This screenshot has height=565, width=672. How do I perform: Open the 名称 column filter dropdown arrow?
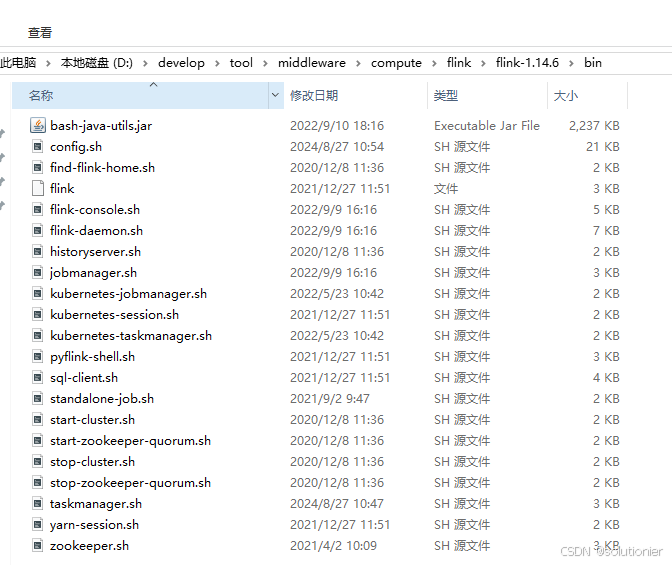(x=276, y=95)
